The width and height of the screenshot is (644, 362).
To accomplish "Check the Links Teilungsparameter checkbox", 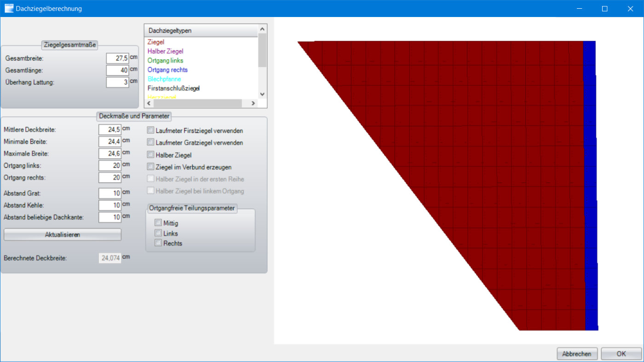I will (158, 233).
